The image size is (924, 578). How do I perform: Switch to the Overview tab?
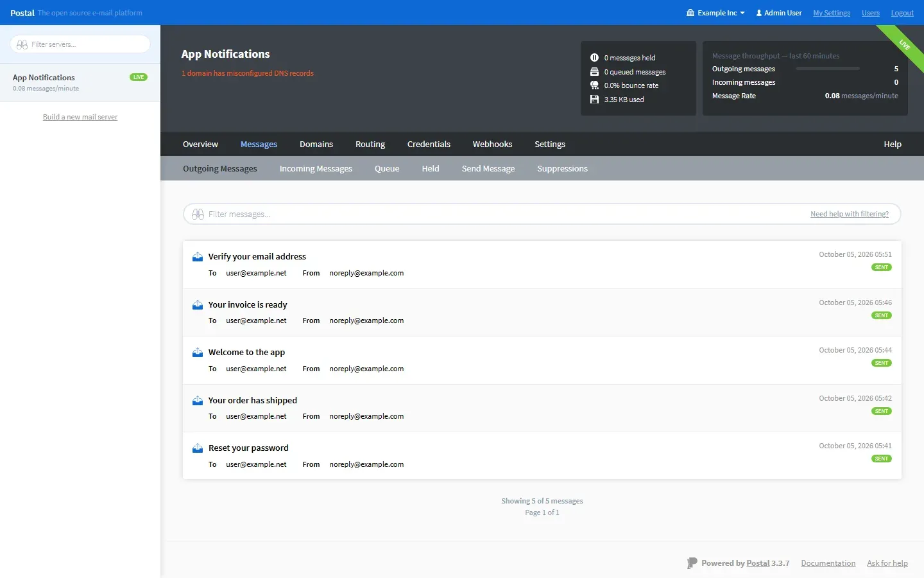tap(200, 144)
